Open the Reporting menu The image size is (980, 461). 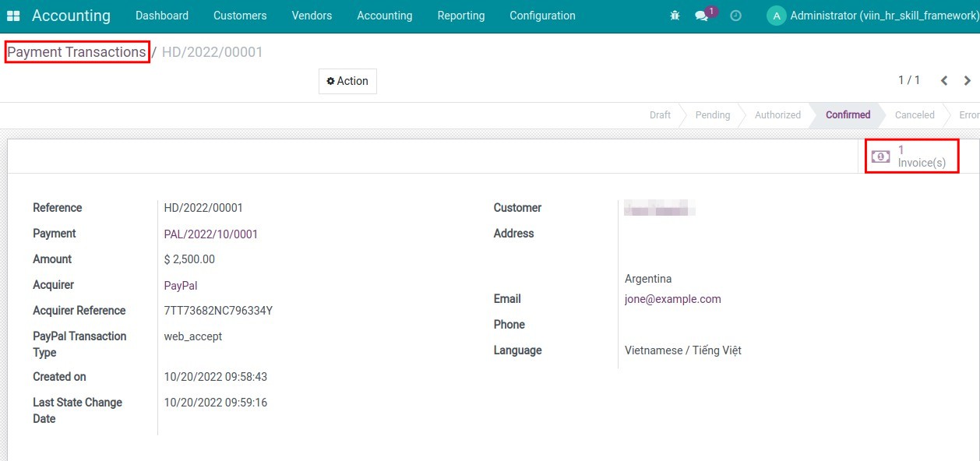(460, 15)
